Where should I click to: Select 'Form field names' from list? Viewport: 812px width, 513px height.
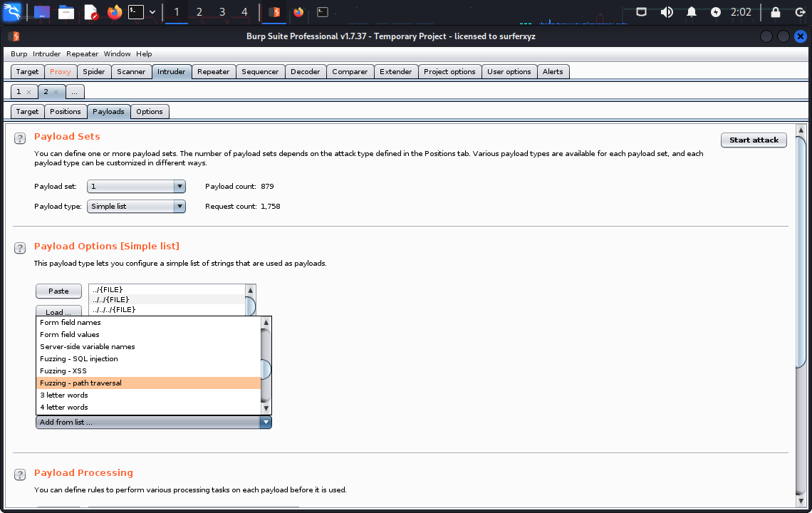[x=149, y=322]
